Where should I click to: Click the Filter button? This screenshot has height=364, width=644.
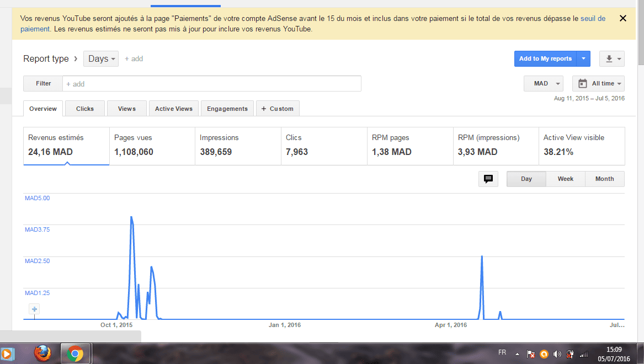pos(43,84)
